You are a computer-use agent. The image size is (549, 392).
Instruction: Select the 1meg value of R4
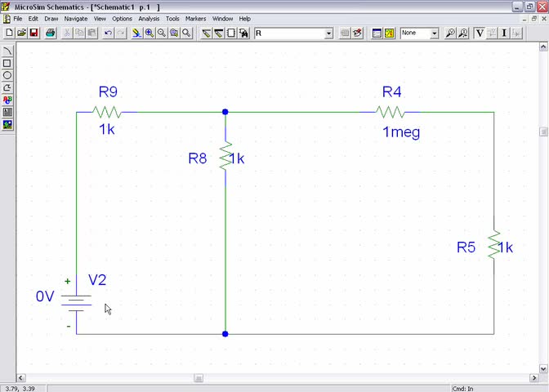click(401, 132)
